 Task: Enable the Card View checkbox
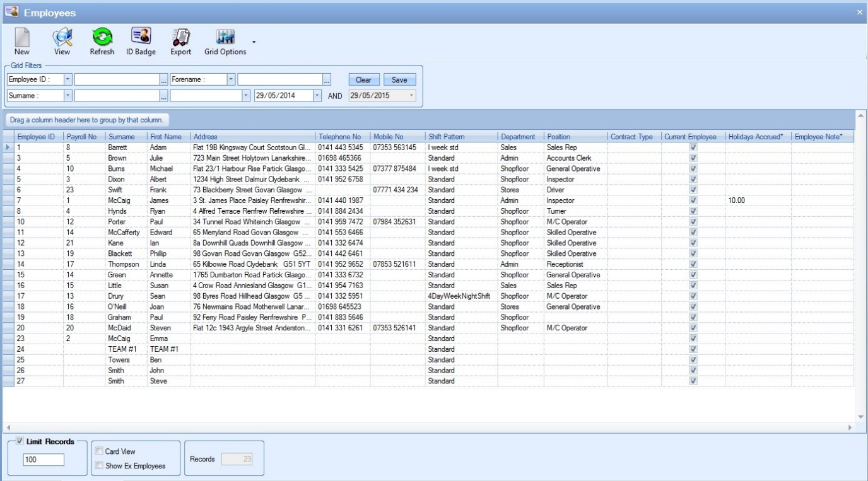tap(99, 451)
